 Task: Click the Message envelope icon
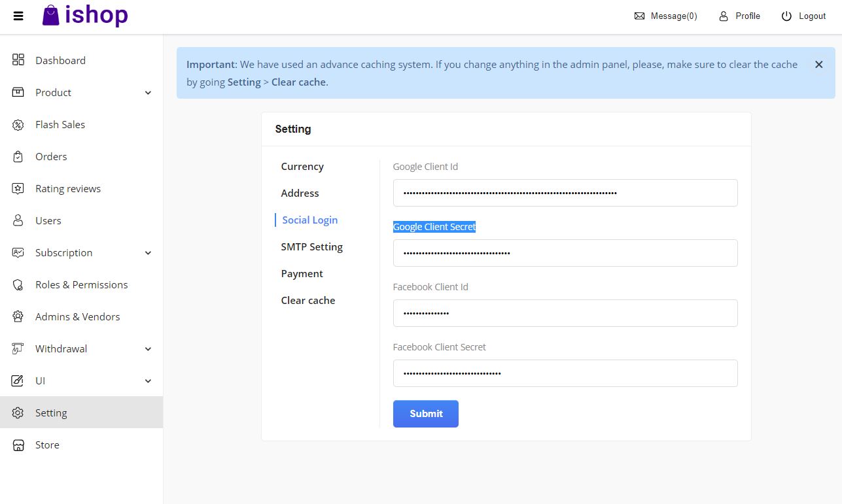pos(639,16)
